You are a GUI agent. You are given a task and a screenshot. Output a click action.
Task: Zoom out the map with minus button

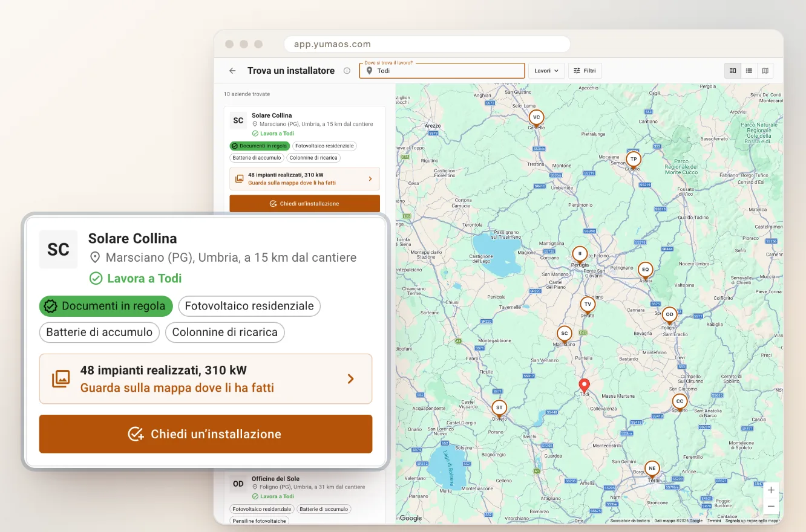(x=771, y=507)
